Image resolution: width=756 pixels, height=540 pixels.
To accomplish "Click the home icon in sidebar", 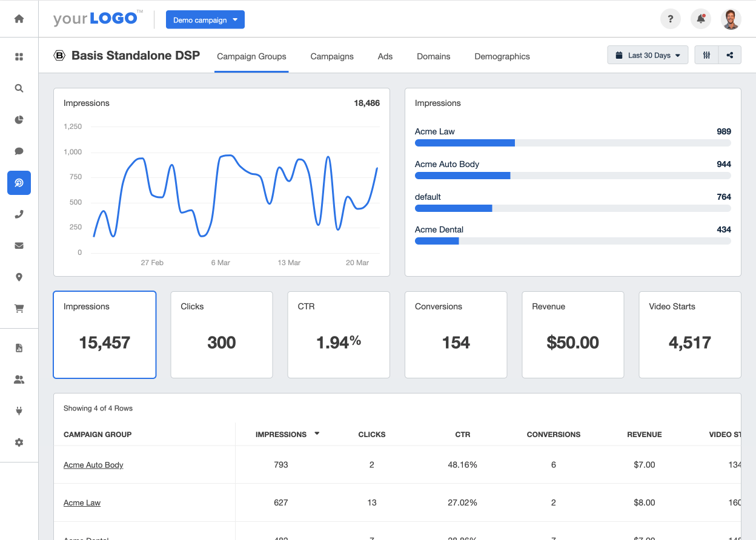I will coord(19,19).
